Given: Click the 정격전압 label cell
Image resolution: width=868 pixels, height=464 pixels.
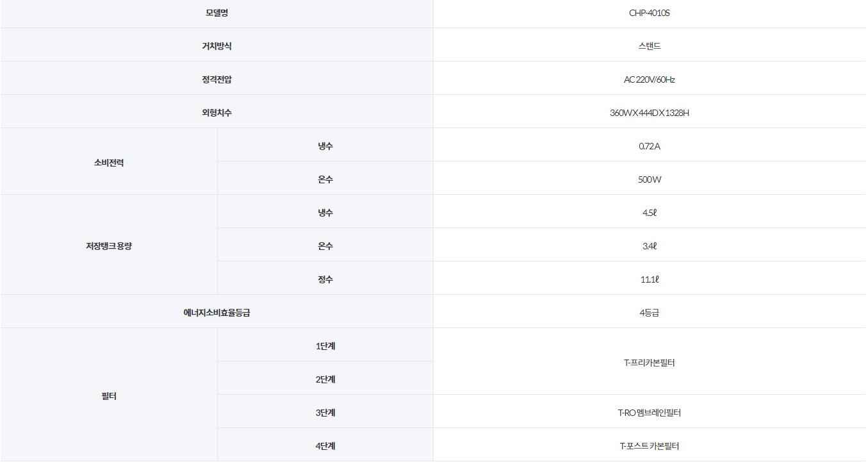Looking at the screenshot, I should tap(217, 79).
